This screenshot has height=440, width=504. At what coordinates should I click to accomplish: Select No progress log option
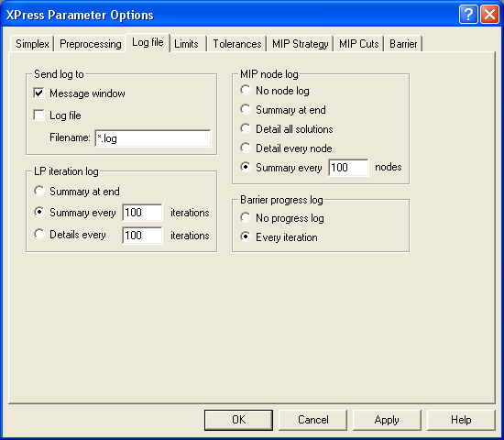[x=246, y=218]
